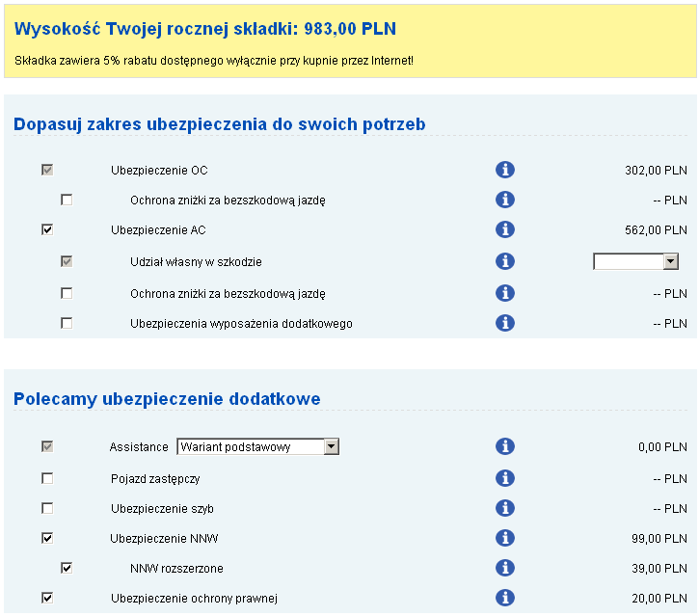This screenshot has height=616, width=699.
Task: Click info icon for Ubezpieczenie szyb
Action: point(504,508)
